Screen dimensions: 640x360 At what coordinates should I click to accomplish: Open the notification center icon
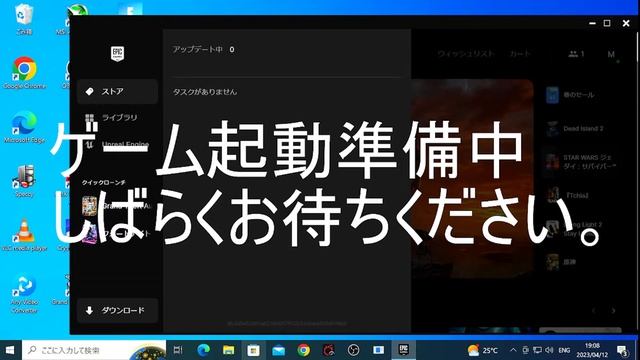(x=623, y=350)
